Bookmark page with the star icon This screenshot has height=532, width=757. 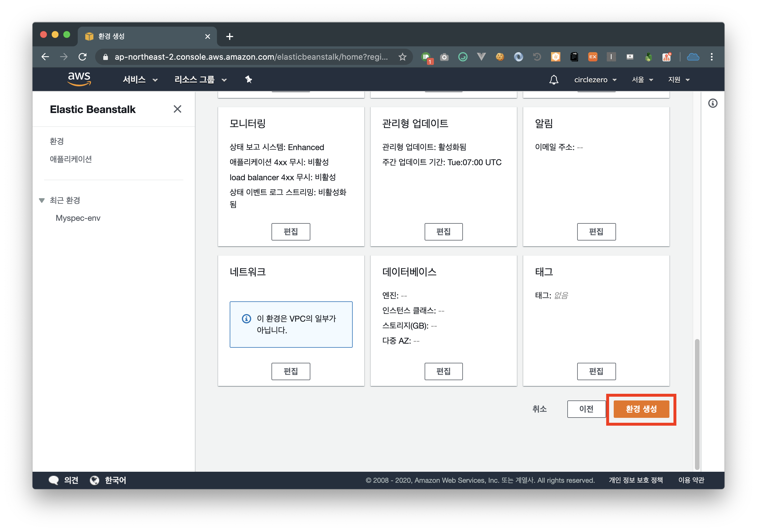coord(402,57)
